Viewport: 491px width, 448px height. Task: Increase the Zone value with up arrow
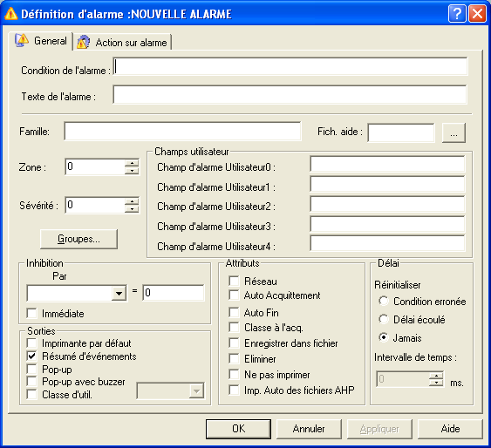click(x=132, y=163)
